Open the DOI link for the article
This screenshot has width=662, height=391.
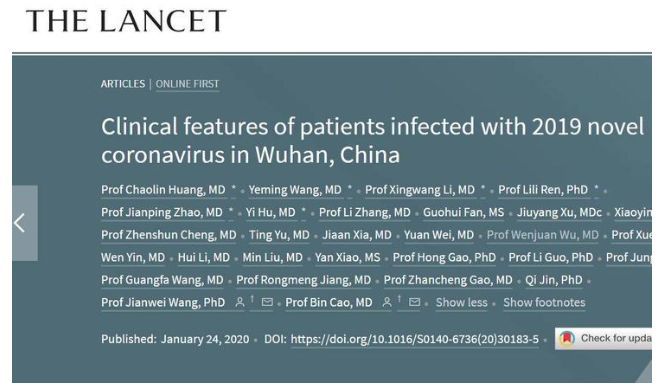tap(415, 339)
